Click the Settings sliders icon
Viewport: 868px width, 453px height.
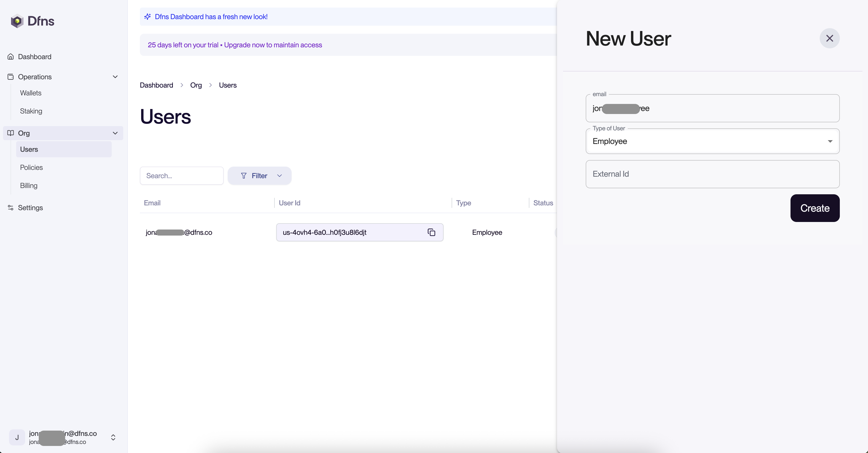[11, 208]
